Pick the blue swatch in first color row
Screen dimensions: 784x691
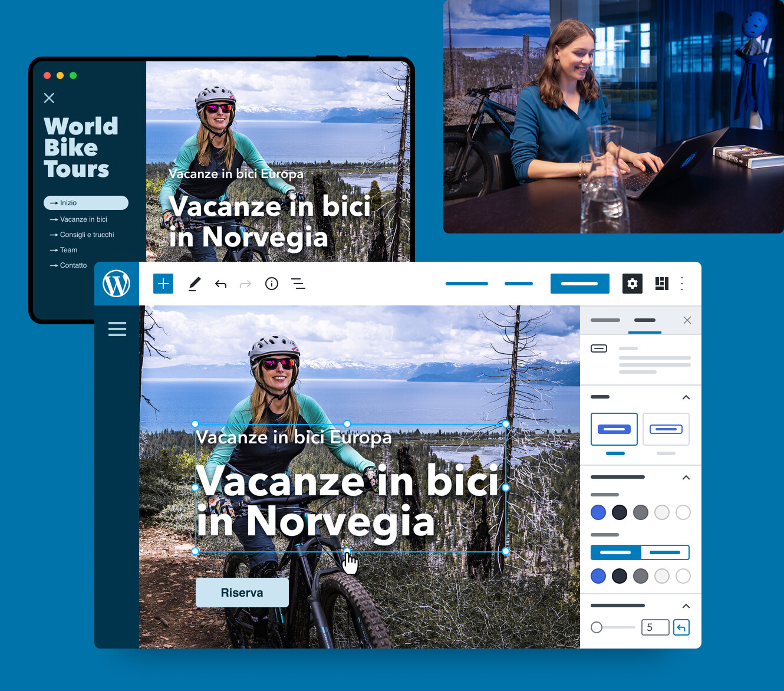coord(598,512)
